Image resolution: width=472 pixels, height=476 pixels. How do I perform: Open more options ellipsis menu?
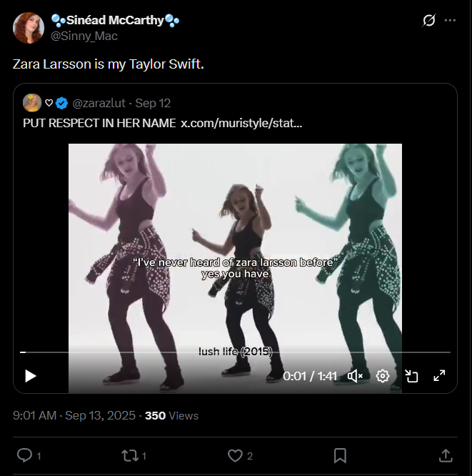pyautogui.click(x=450, y=21)
